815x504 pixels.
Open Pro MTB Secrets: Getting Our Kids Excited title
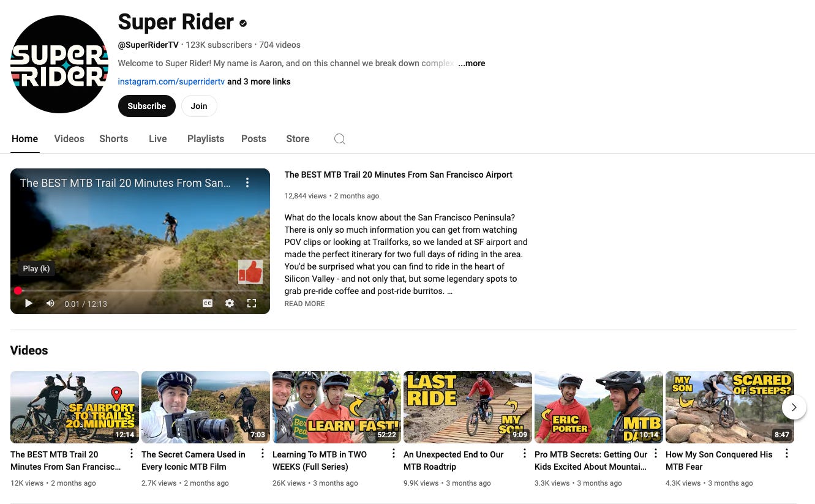(591, 461)
